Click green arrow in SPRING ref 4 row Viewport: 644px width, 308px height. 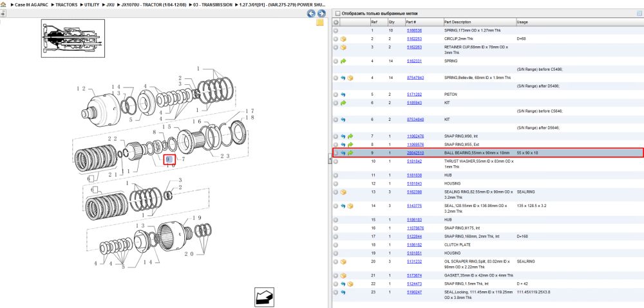coord(343,61)
